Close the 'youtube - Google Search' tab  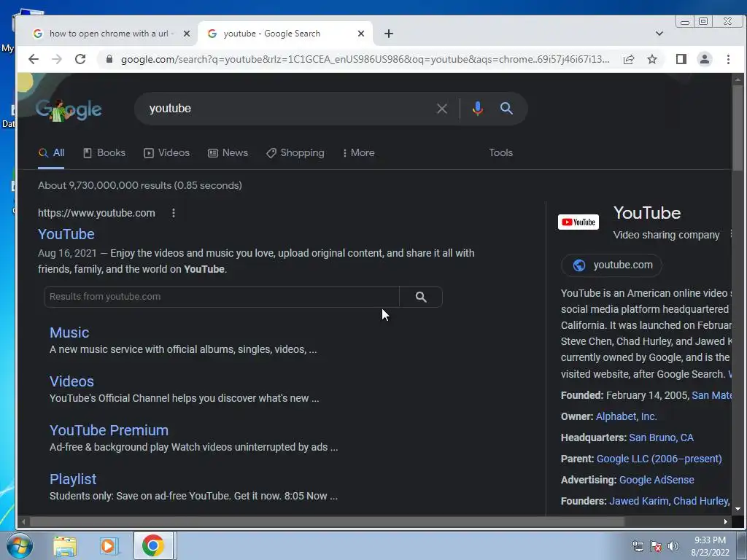[360, 34]
